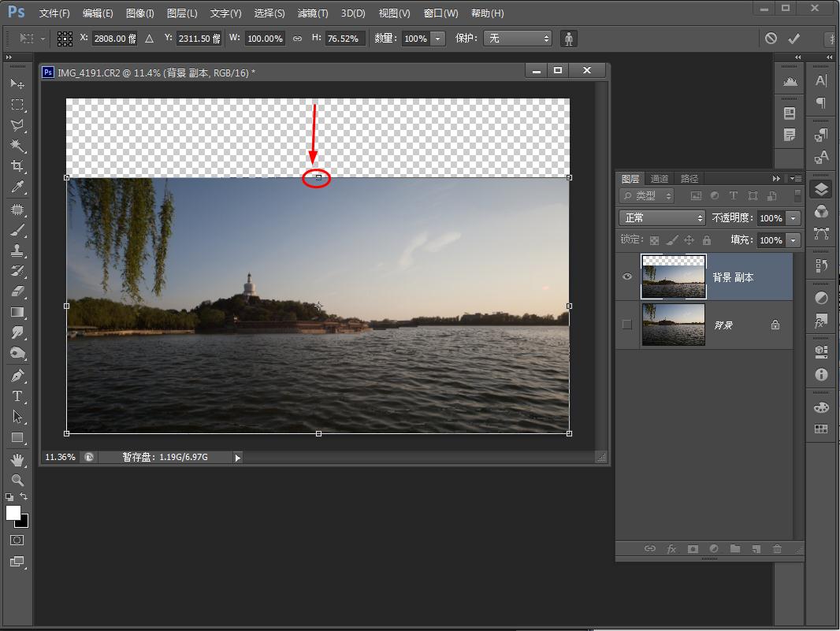Select the Hand tool

[17, 459]
